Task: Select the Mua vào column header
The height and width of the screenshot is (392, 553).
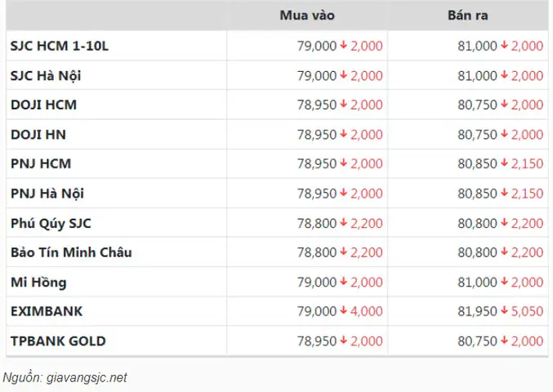Action: pos(307,16)
